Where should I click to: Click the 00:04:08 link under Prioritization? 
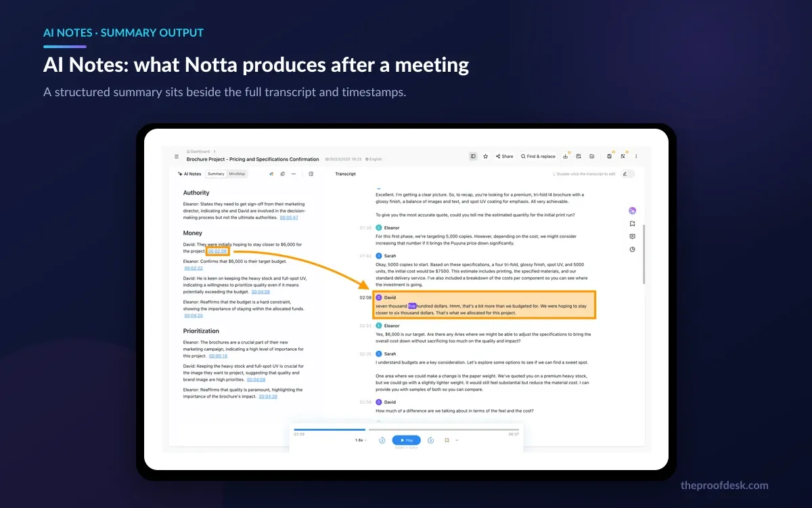256,379
